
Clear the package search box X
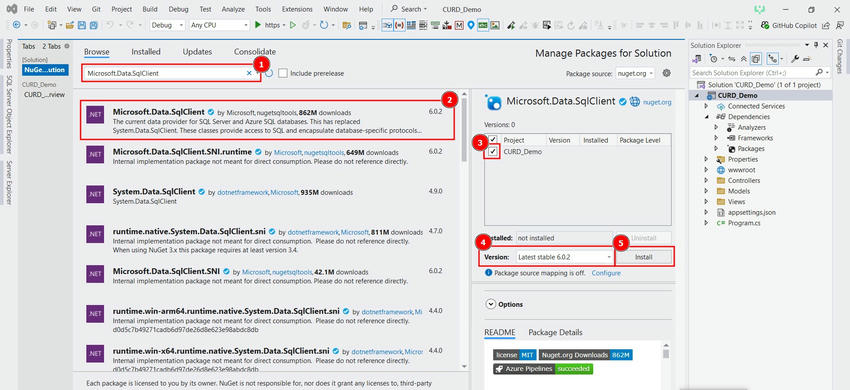(x=249, y=73)
